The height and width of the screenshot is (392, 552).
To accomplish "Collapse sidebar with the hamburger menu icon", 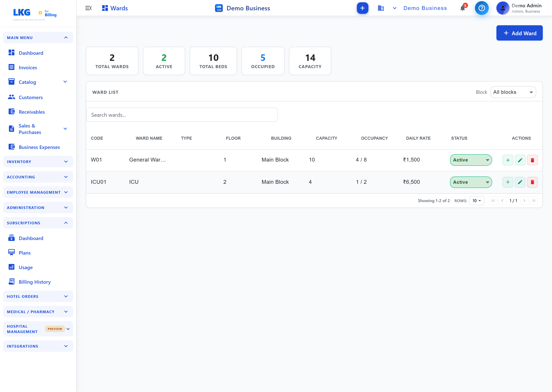I will [89, 8].
